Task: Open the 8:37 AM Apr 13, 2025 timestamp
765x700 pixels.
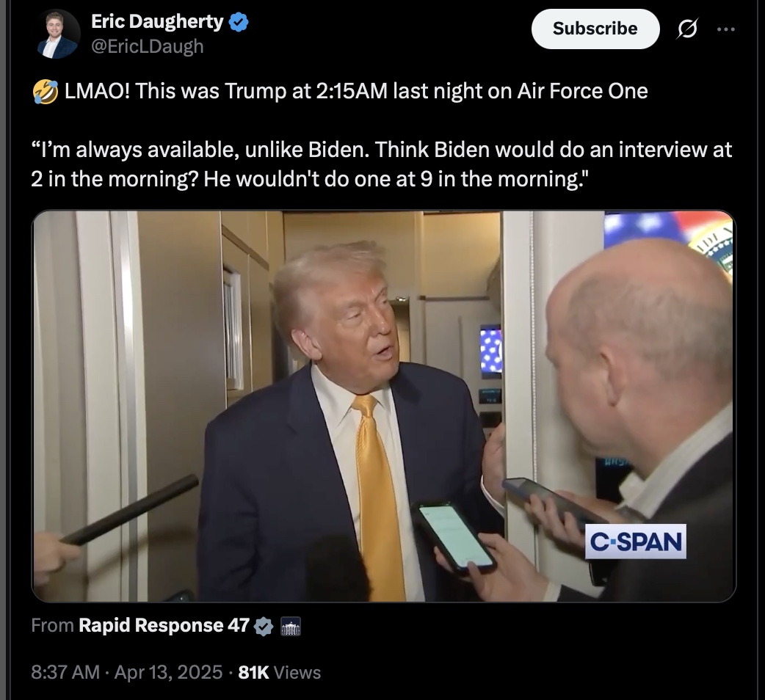Action: [x=126, y=672]
